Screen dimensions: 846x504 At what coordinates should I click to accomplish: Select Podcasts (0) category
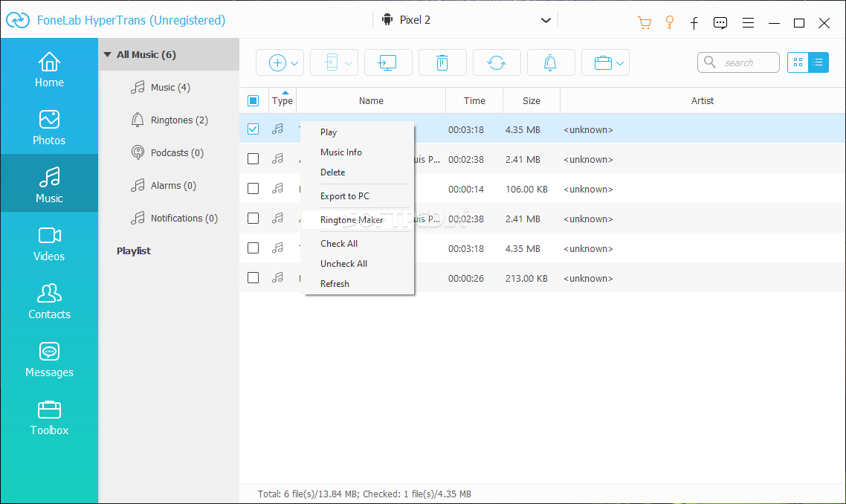pyautogui.click(x=168, y=152)
